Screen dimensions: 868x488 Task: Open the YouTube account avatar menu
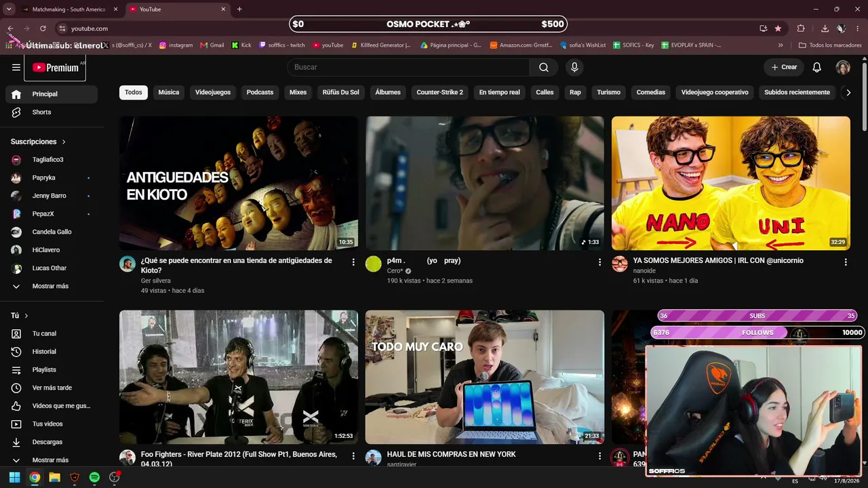(x=843, y=67)
